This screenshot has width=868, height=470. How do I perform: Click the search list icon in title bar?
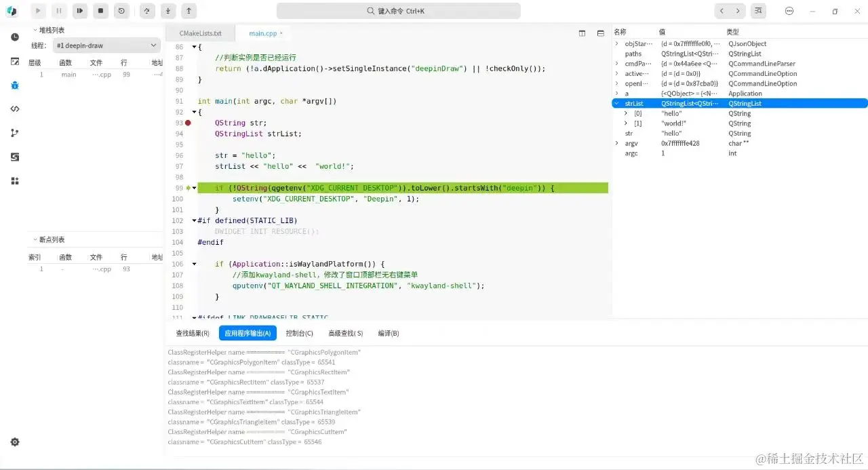point(758,11)
